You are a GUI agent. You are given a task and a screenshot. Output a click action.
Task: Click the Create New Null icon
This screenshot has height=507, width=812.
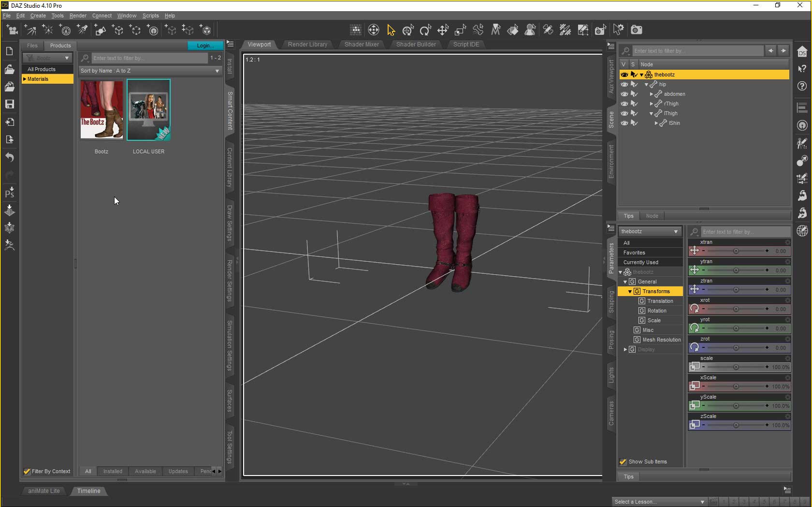click(x=118, y=30)
